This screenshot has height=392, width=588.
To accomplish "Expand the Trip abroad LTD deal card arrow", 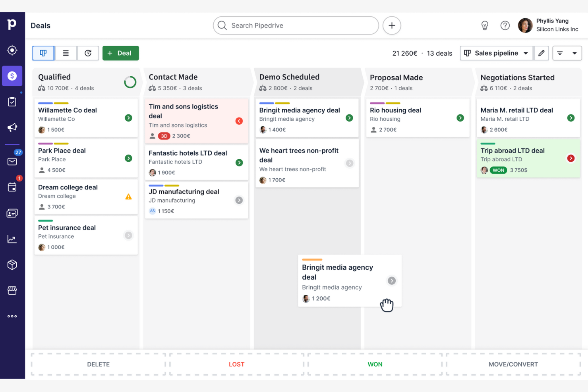I will 571,158.
